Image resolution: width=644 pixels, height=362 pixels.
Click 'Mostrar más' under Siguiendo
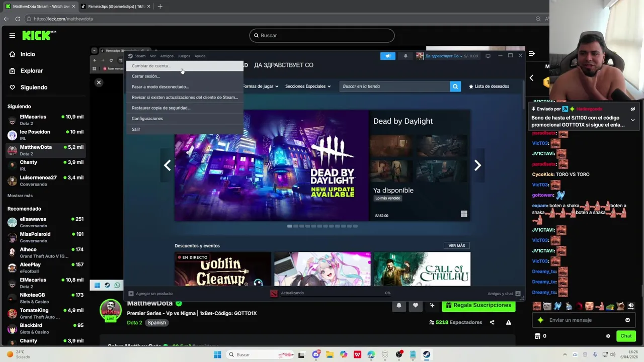[x=20, y=196]
